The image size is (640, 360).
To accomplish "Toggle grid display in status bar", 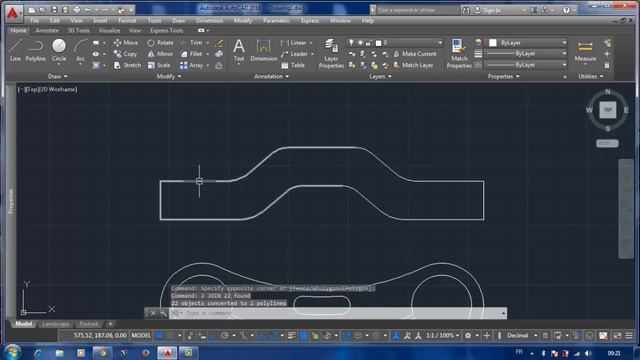I will (160, 336).
